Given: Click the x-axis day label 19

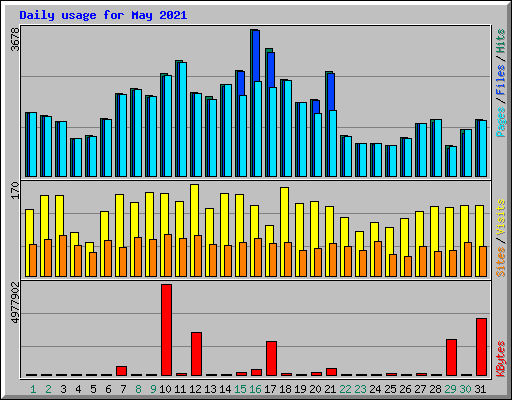Looking at the screenshot, I should (x=300, y=389).
